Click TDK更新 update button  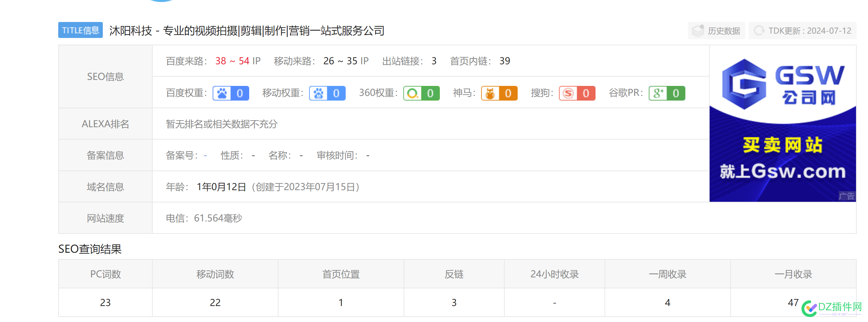point(802,31)
